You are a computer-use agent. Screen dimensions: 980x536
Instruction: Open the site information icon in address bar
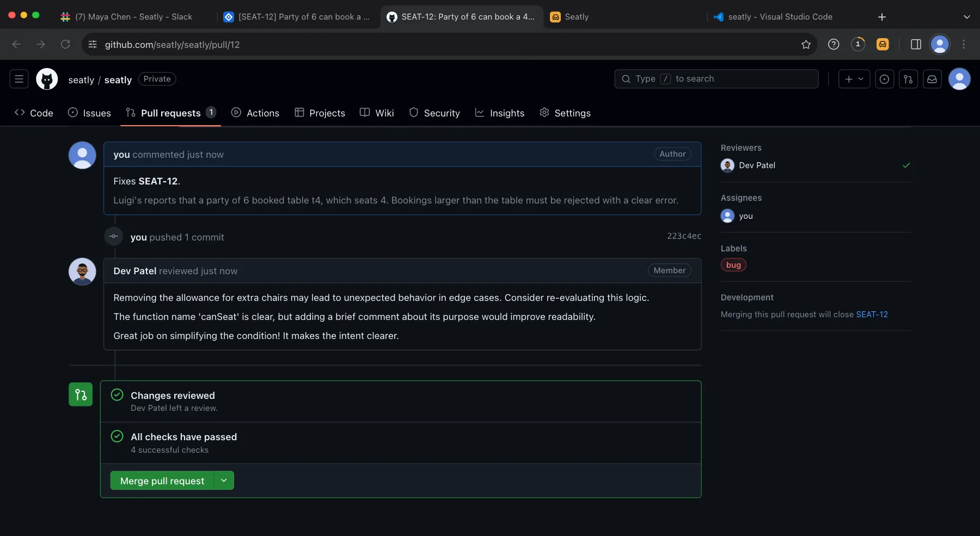point(93,45)
